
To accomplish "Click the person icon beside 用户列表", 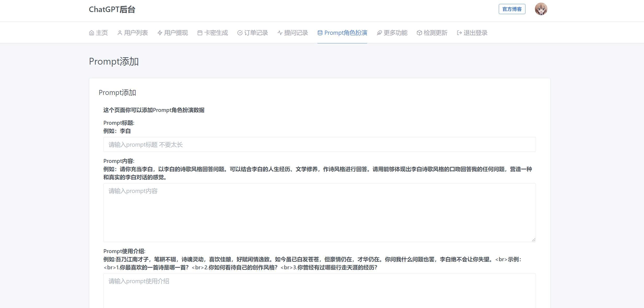I will pyautogui.click(x=120, y=33).
